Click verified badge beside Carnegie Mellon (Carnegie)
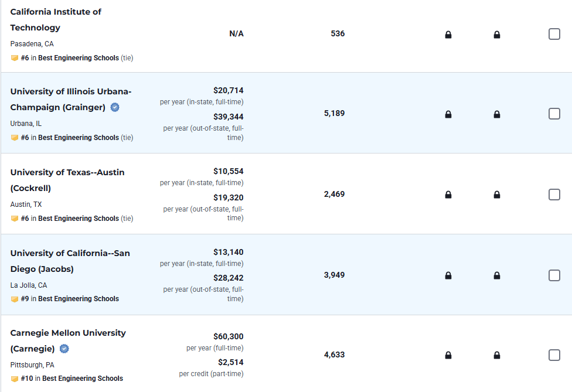Viewport: 572px width, 392px height. 64,349
